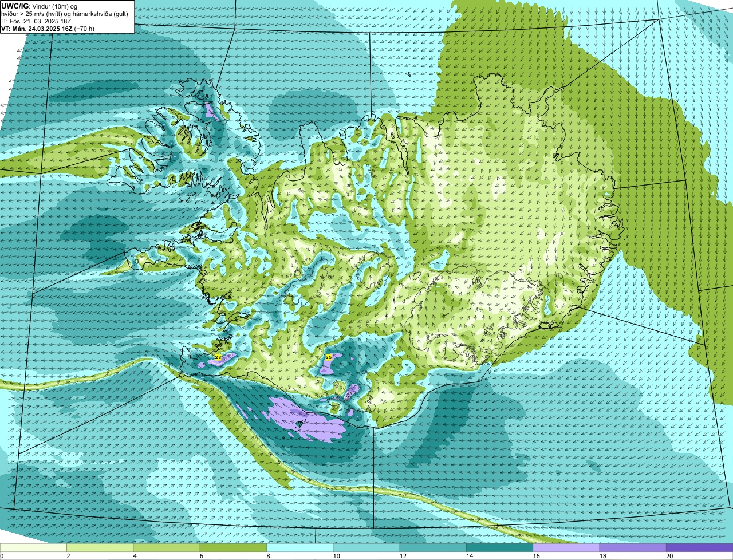Pick the 4–6 green legend swatch

coord(167,548)
